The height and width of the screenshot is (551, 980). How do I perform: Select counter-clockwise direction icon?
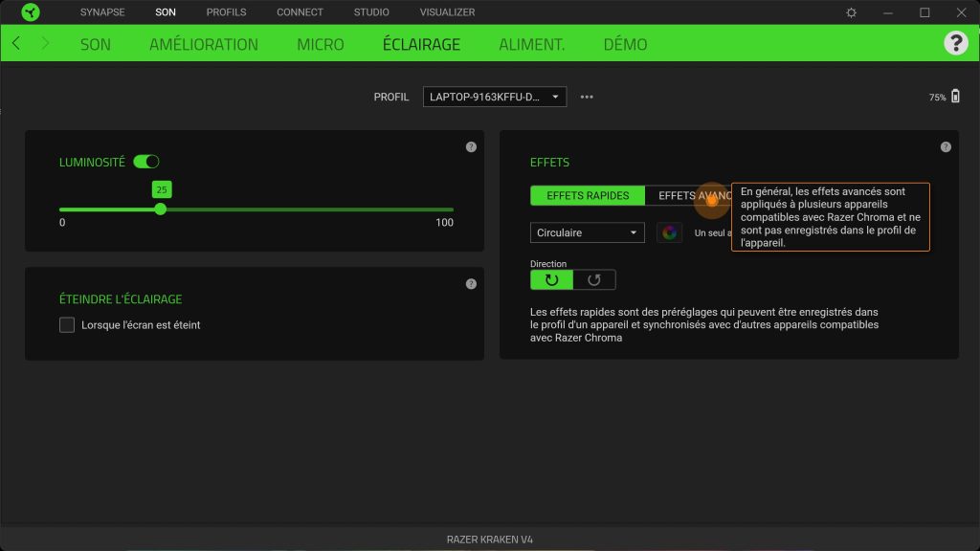tap(593, 280)
